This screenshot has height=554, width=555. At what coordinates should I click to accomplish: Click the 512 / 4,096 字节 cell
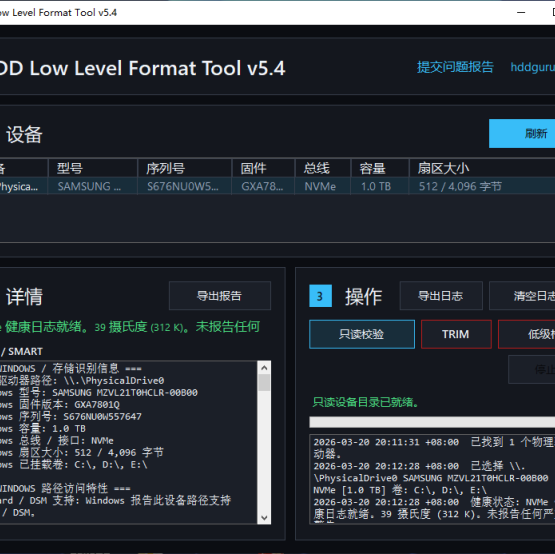(482, 186)
